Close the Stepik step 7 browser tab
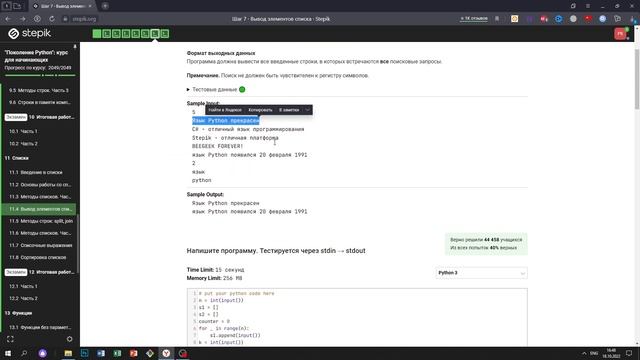 (90, 6)
